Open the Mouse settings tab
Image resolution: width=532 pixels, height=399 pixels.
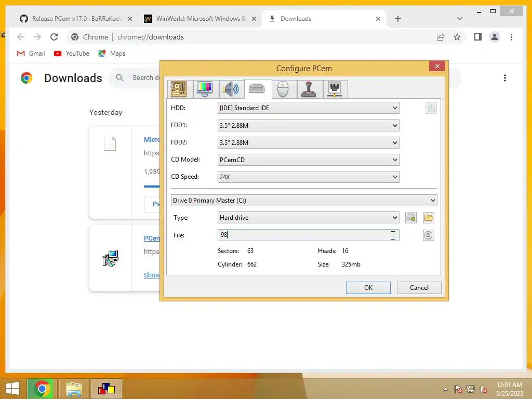[283, 89]
